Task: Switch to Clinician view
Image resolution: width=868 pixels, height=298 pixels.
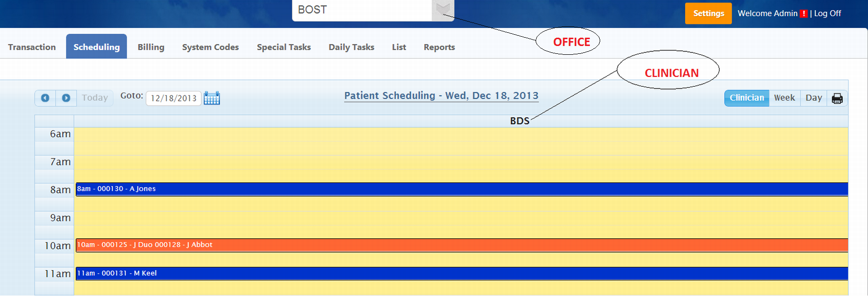Action: pos(746,98)
